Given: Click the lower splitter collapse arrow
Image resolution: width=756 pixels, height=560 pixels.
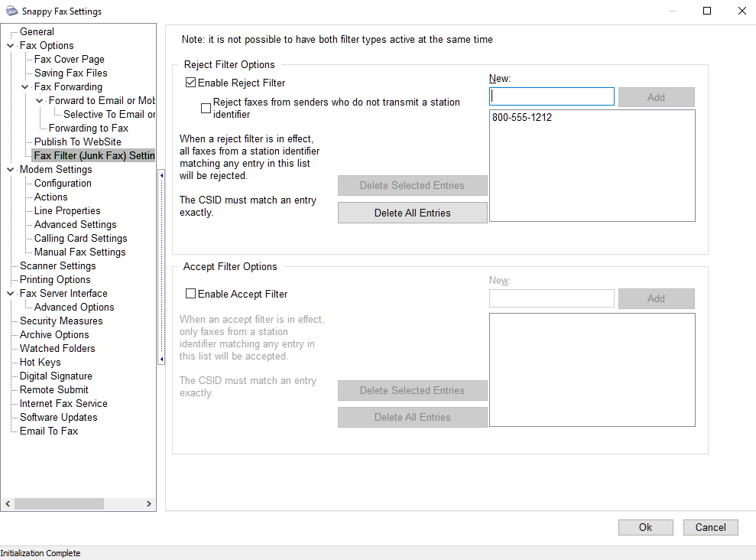Looking at the screenshot, I should click(161, 359).
